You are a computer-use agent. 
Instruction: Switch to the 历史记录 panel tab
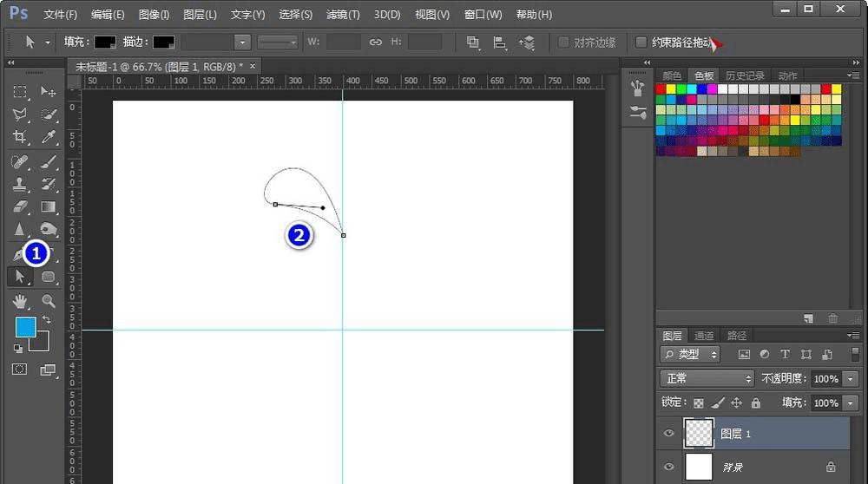[x=746, y=76]
